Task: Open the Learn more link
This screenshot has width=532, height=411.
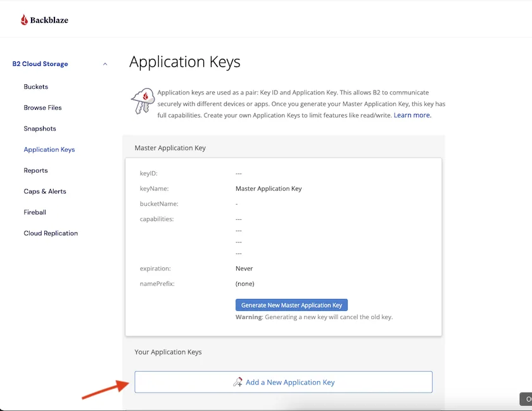Action: pyautogui.click(x=412, y=115)
